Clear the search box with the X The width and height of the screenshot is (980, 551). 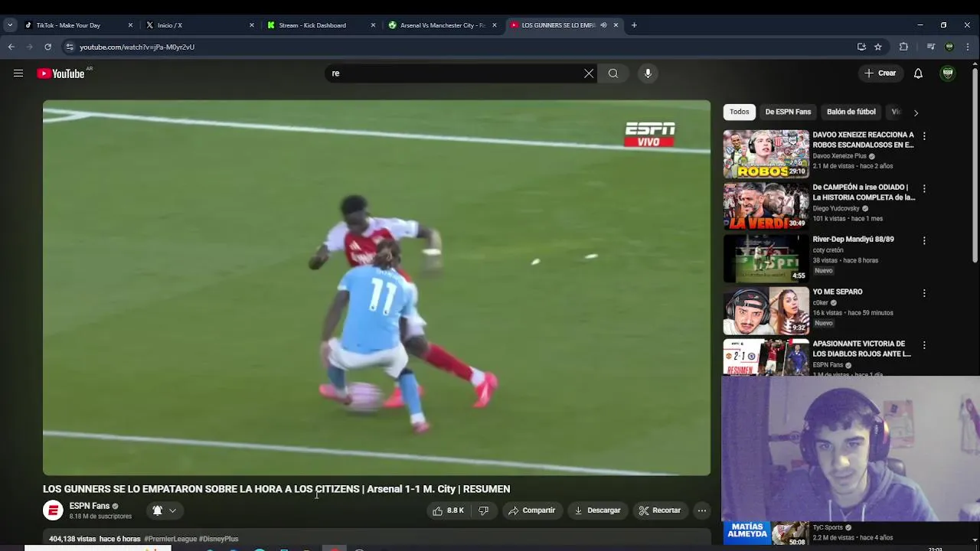pyautogui.click(x=589, y=73)
